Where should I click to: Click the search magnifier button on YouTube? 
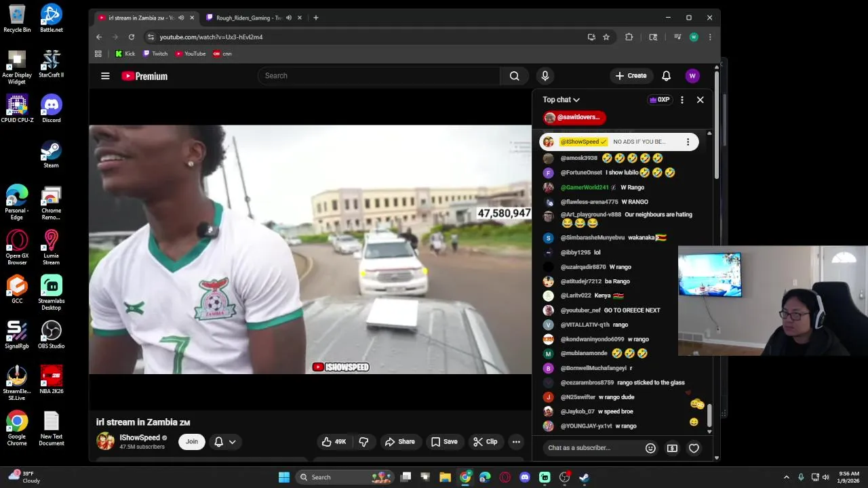pos(515,76)
